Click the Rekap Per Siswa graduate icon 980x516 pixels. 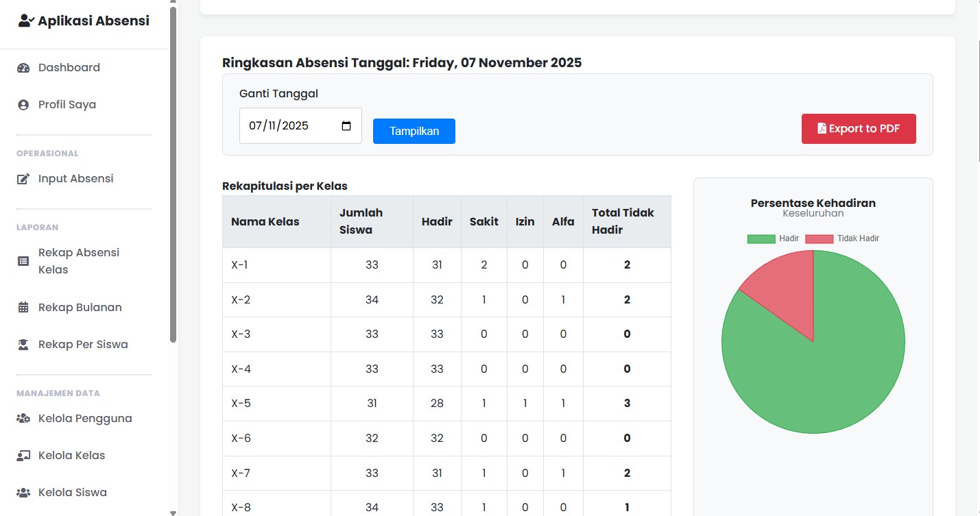[23, 345]
